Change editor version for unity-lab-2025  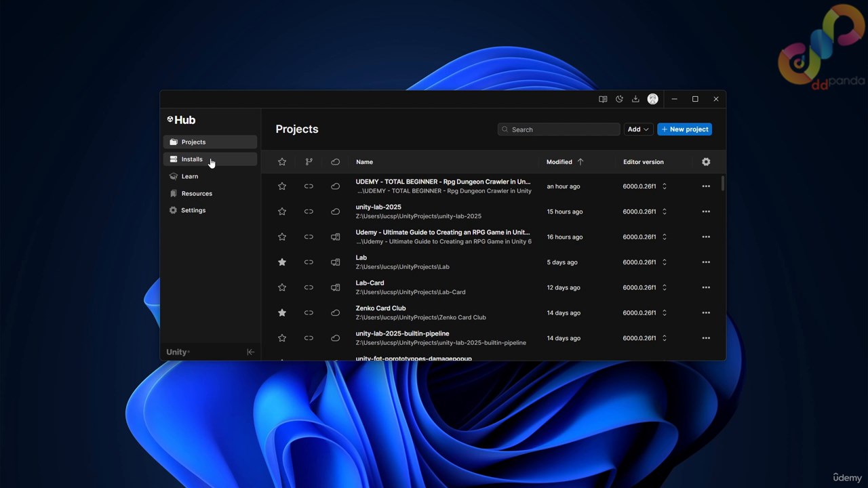coord(664,211)
